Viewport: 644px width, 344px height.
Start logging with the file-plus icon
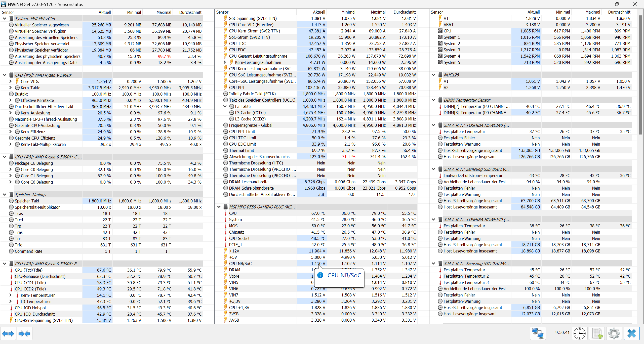click(x=597, y=333)
